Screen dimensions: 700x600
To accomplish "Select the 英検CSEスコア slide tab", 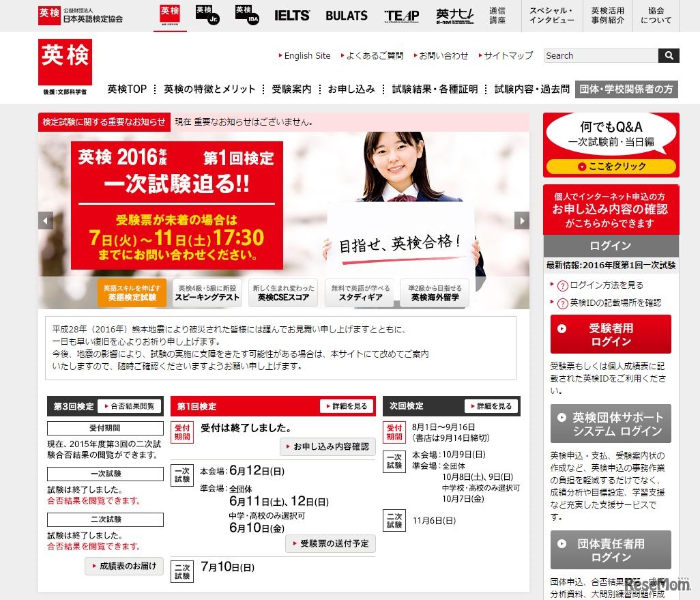I will click(284, 293).
